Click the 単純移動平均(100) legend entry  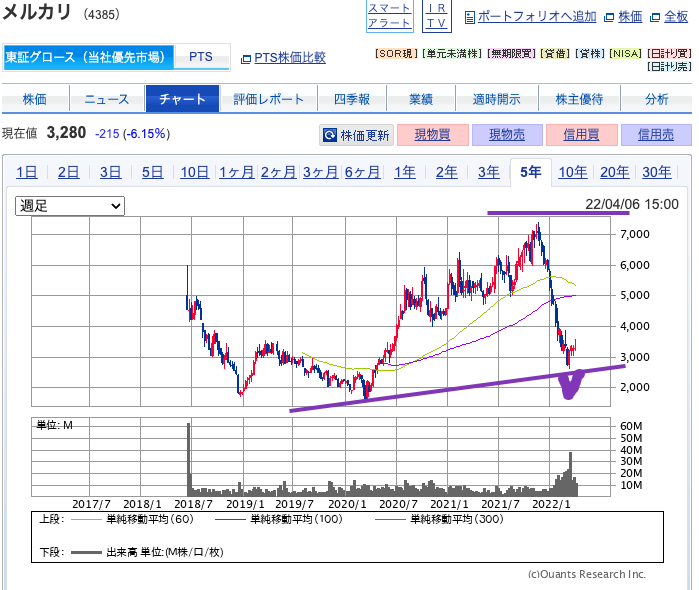tap(279, 520)
